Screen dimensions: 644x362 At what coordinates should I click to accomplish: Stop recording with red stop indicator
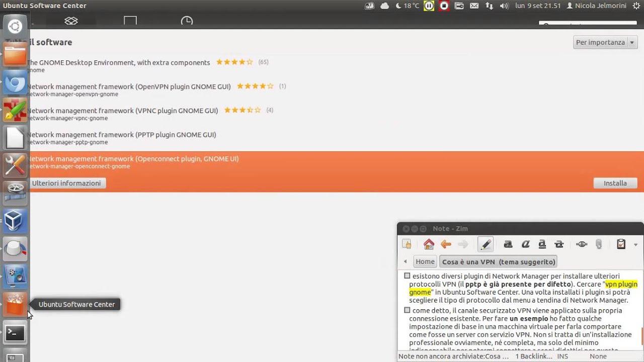click(444, 6)
